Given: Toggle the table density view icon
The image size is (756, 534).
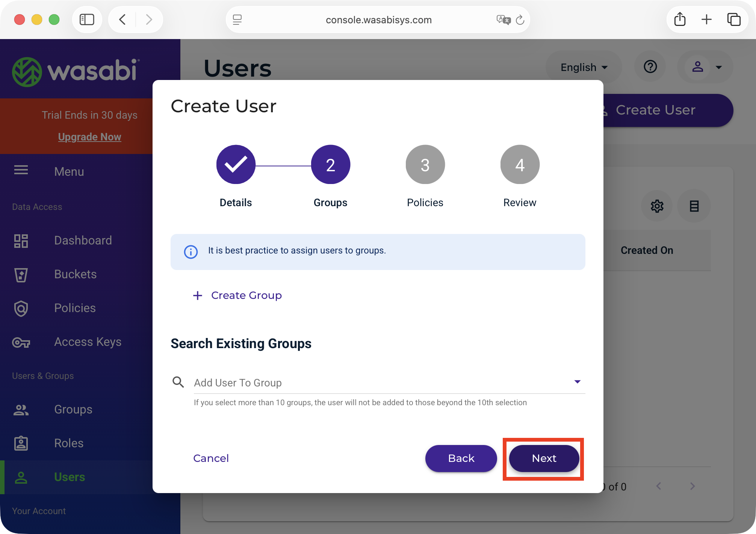Looking at the screenshot, I should coord(694,206).
